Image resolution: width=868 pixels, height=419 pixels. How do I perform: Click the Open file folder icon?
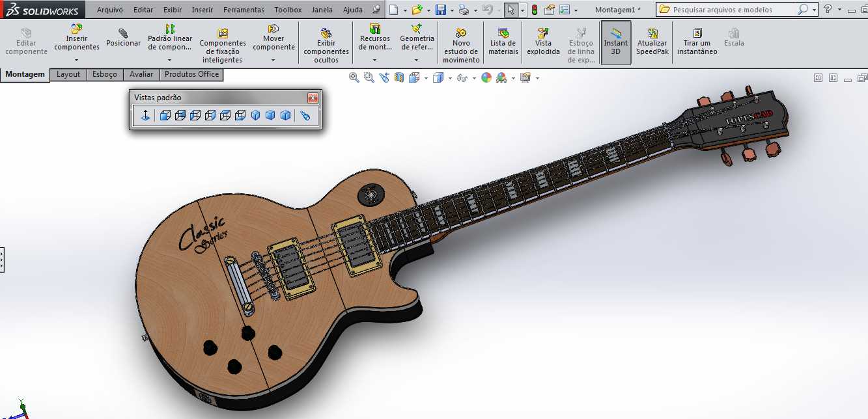click(x=417, y=10)
